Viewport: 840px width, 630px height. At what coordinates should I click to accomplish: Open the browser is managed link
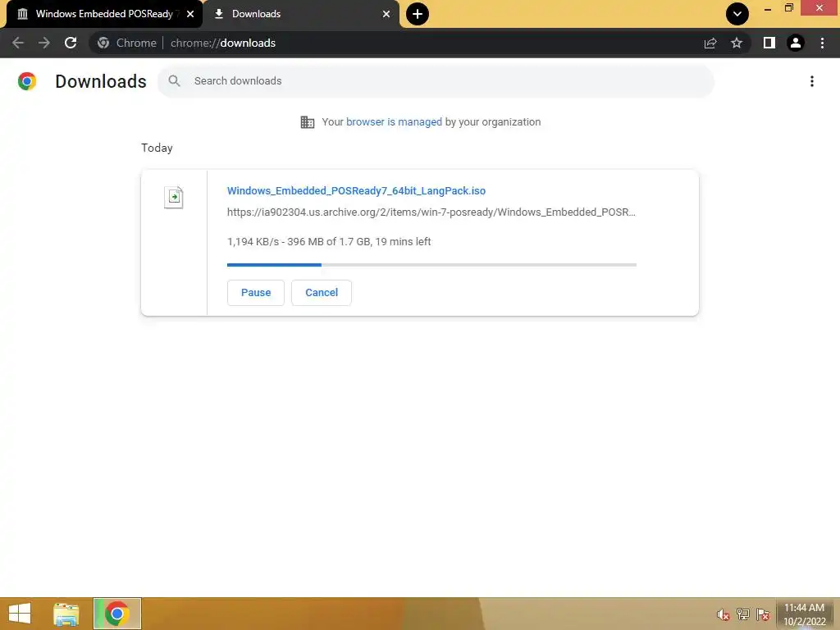click(x=394, y=122)
